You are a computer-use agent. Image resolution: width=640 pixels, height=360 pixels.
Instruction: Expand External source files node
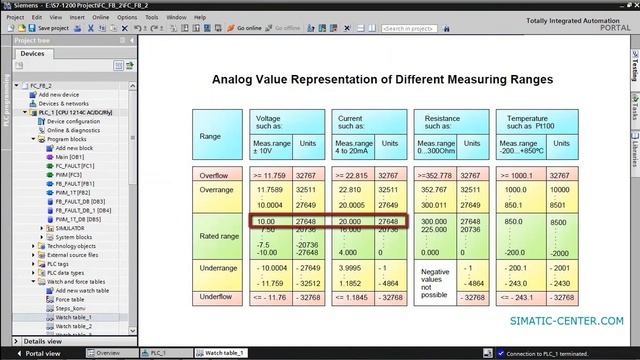pos(33,255)
